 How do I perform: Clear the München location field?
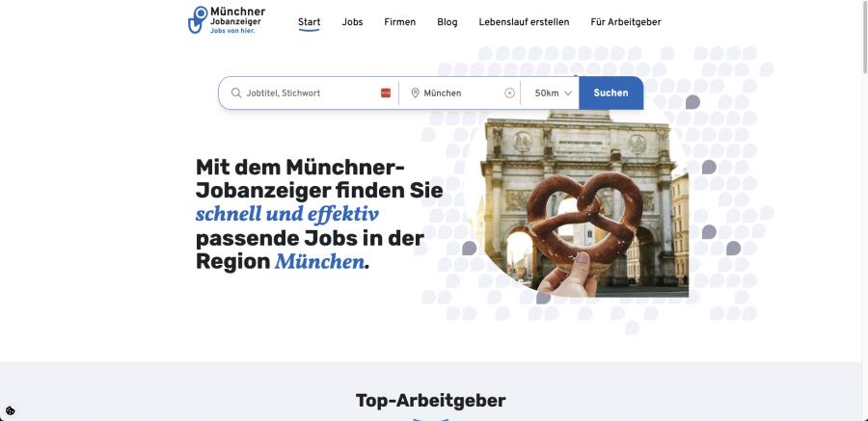[510, 92]
